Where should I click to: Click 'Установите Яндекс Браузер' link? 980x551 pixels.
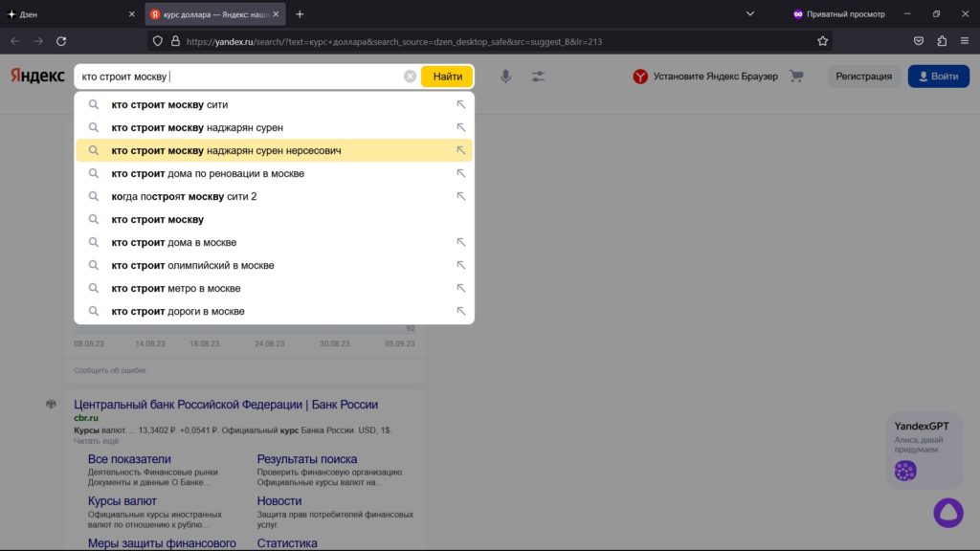tap(716, 77)
